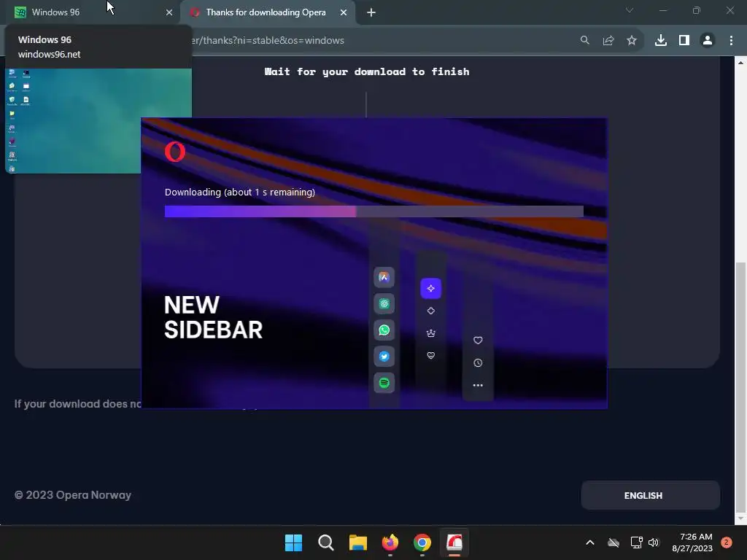Close the Windows 96 tab
Viewport: 747px width, 560px height.
(169, 12)
